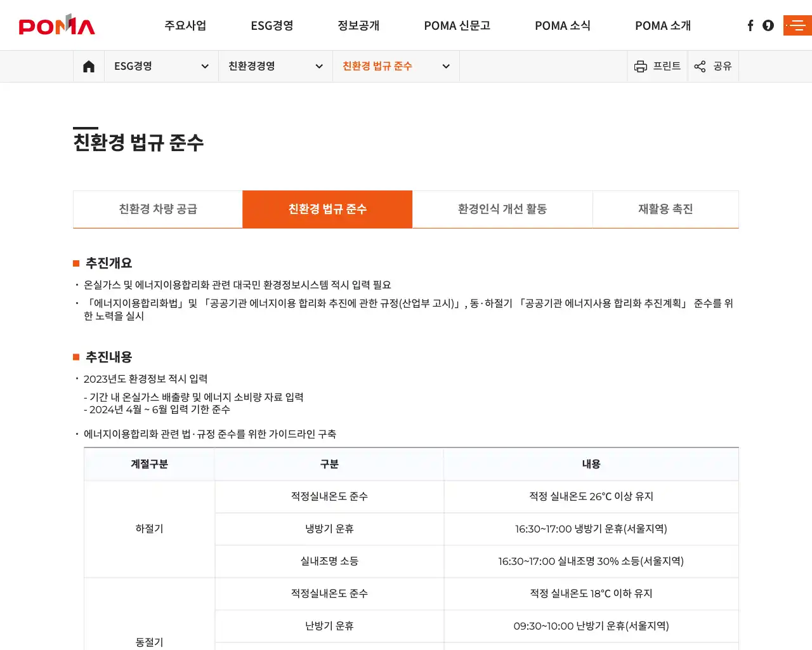The image size is (812, 650).
Task: Open the ESG경영 top menu
Action: point(272,25)
